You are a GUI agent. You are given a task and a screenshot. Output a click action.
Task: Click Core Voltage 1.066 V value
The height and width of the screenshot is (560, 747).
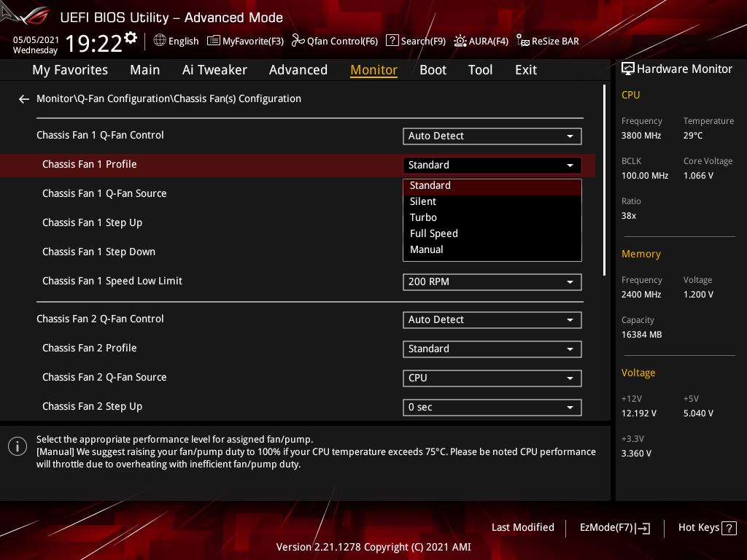(x=698, y=176)
